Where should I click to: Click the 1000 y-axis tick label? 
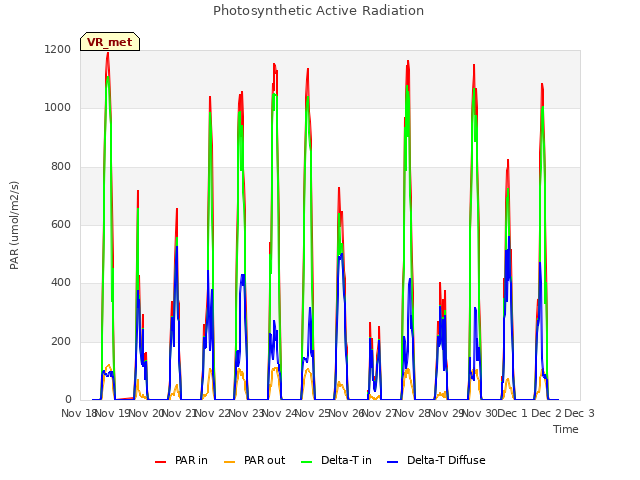pyautogui.click(x=58, y=108)
